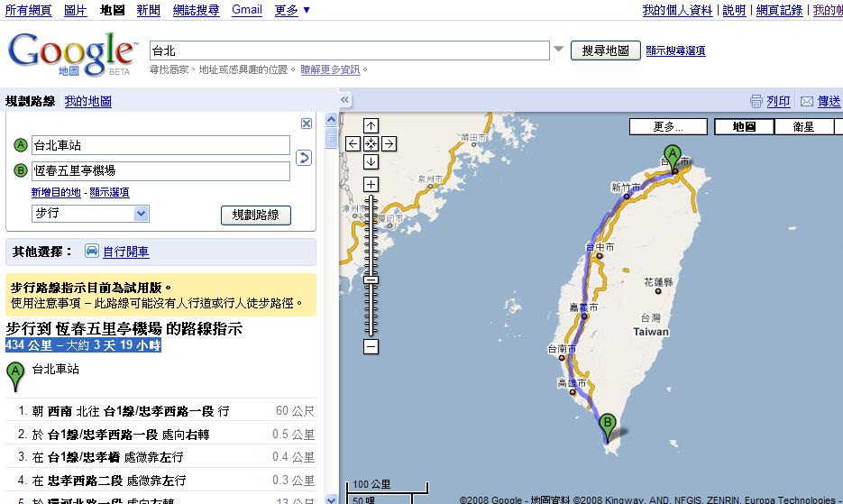The image size is (843, 504).
Task: Collapse the left side panel
Action: pyautogui.click(x=345, y=100)
